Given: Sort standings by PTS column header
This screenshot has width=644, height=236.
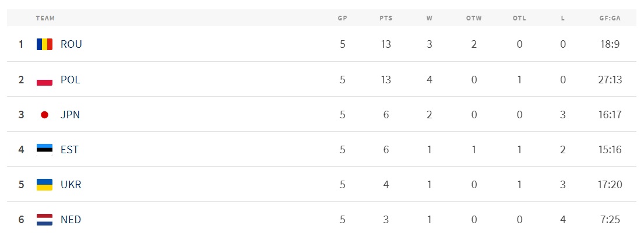Looking at the screenshot, I should 386,18.
